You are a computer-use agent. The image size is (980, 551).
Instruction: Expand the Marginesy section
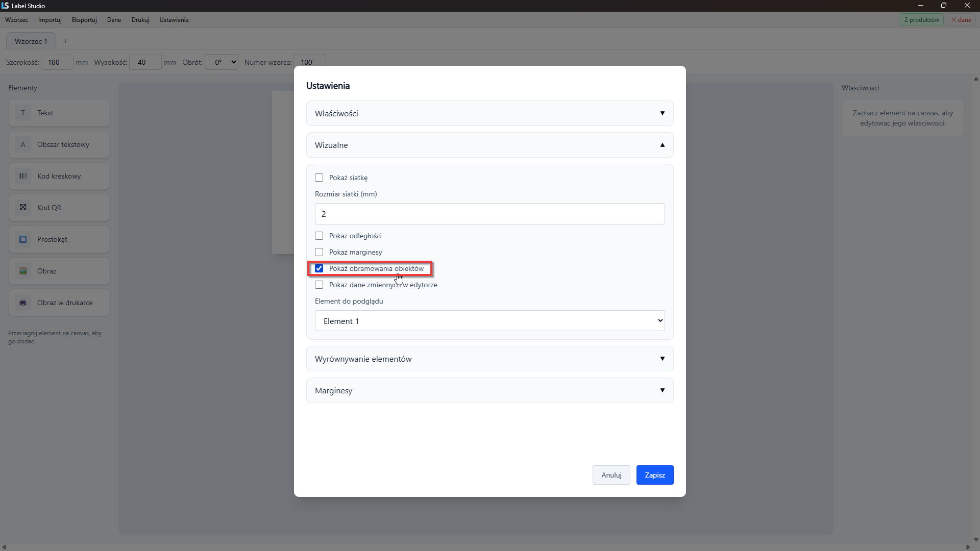(x=489, y=390)
